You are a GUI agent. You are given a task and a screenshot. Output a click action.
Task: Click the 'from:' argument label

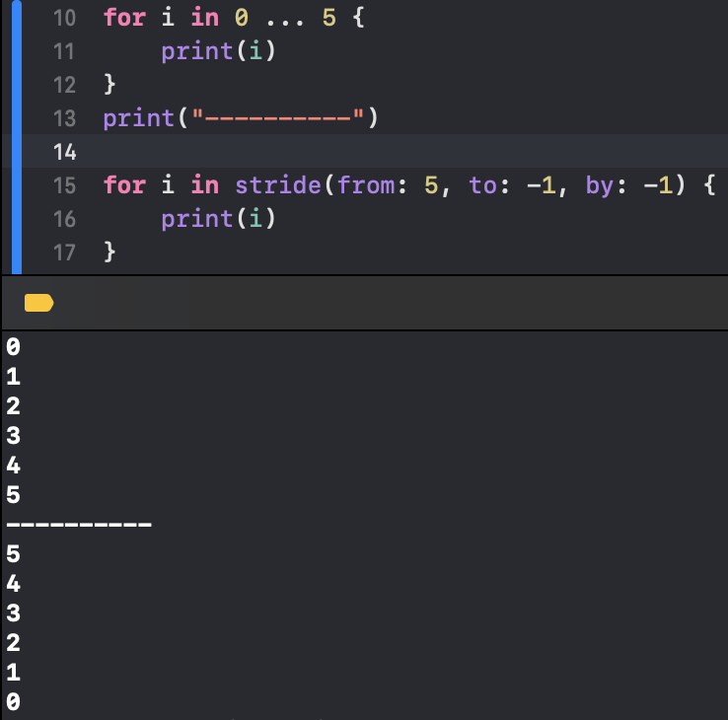372,185
